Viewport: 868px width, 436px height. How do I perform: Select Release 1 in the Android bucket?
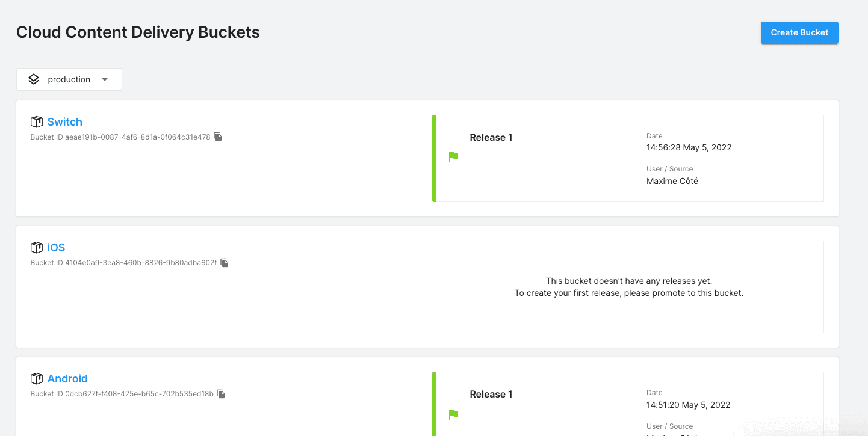(x=491, y=395)
